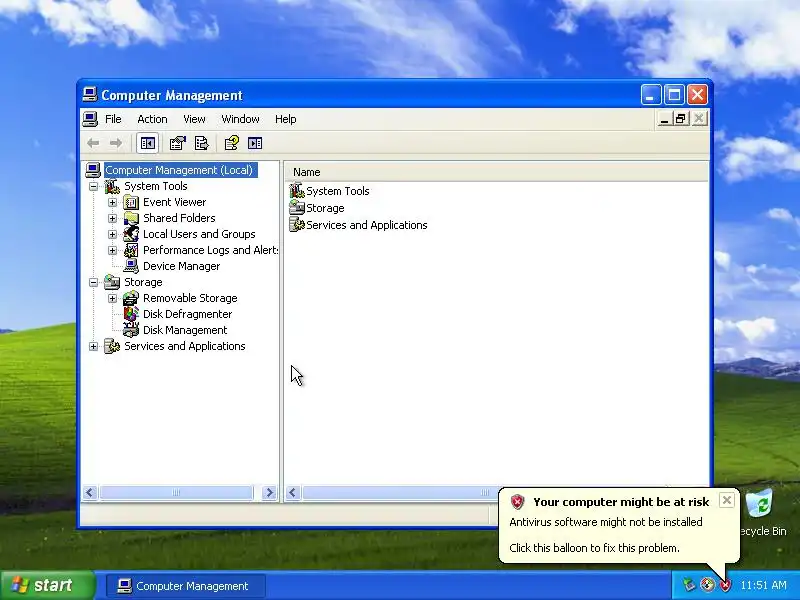The image size is (800, 600).
Task: Click the right pane horizontal scrollbar thumb
Action: pos(401,493)
